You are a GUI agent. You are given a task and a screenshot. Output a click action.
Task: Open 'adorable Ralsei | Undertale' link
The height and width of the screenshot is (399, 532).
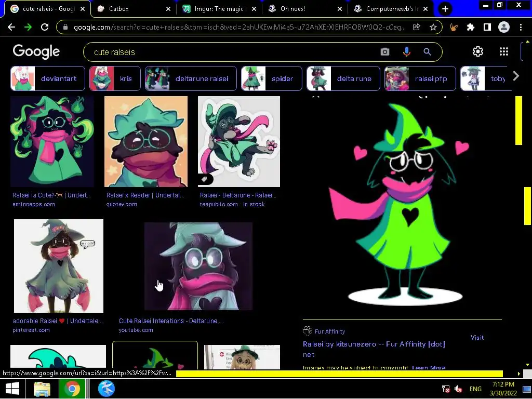(58, 321)
